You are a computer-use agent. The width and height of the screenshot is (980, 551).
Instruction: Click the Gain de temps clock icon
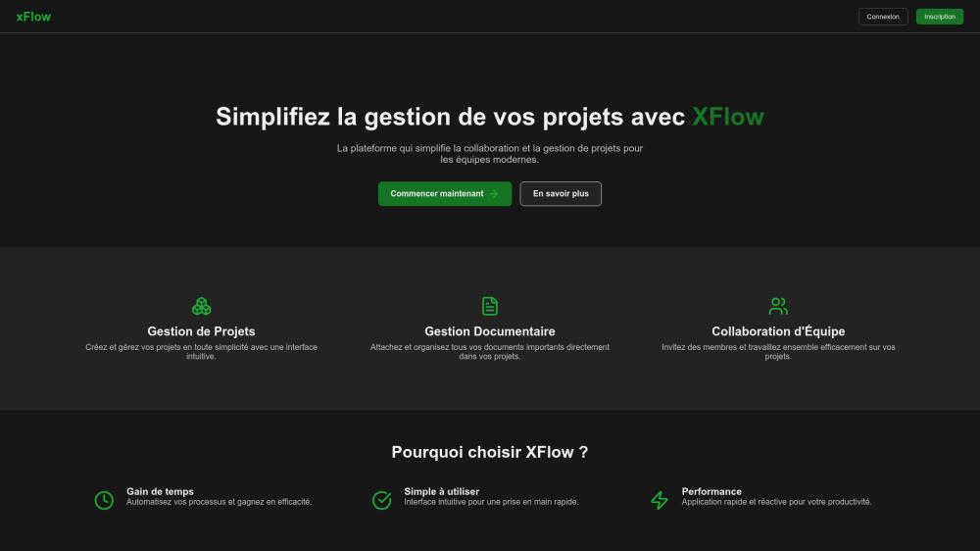[x=104, y=500]
